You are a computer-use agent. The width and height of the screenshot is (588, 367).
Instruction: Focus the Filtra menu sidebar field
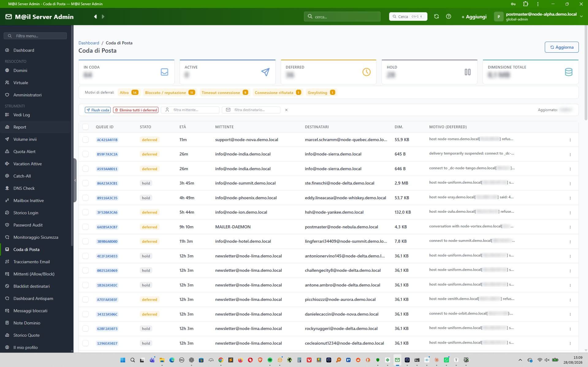point(35,36)
